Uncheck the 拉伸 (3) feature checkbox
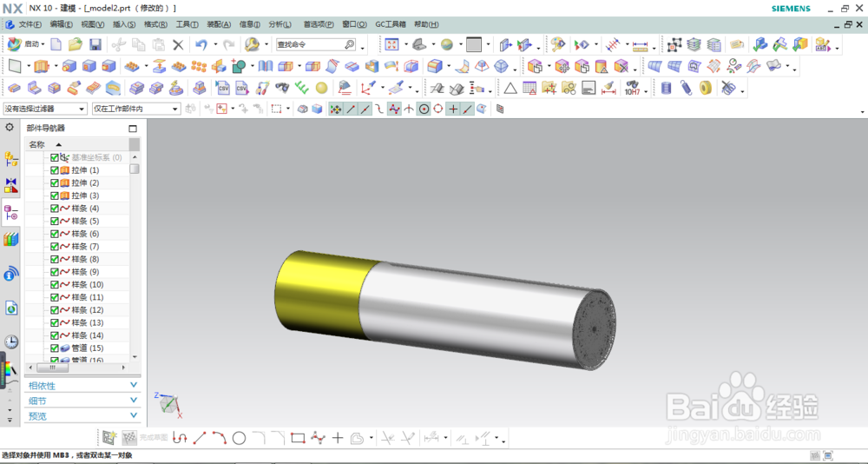This screenshot has width=868, height=464. (x=54, y=196)
